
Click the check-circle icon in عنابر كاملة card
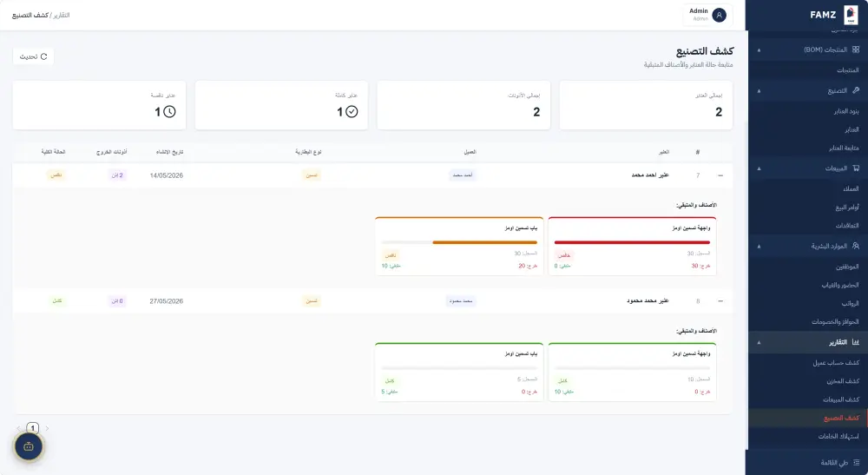click(x=352, y=112)
